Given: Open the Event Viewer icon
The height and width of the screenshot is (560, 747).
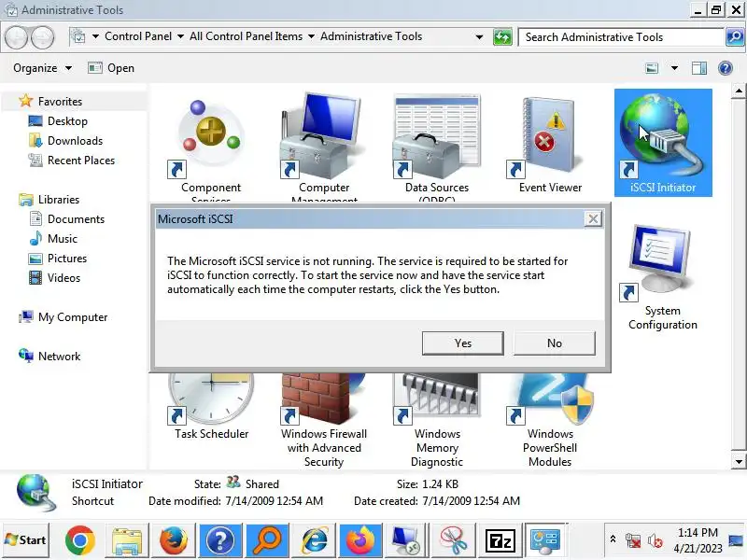Looking at the screenshot, I should [550, 143].
